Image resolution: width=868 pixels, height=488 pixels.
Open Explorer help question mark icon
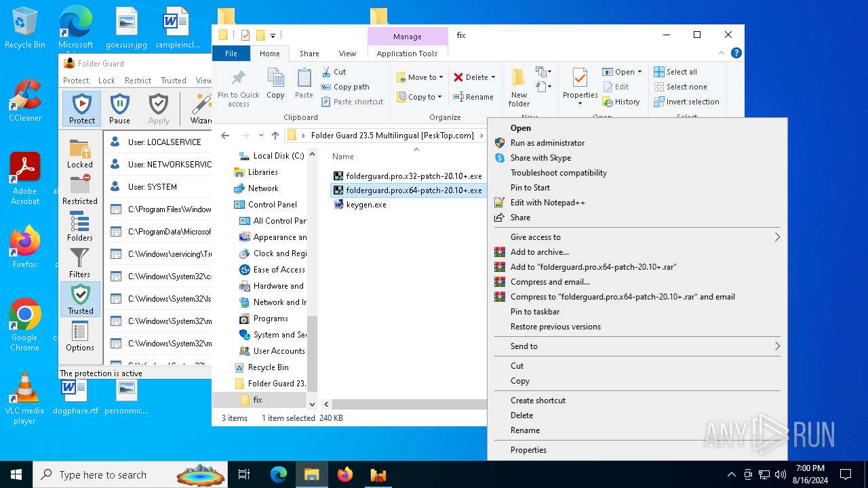[x=736, y=53]
